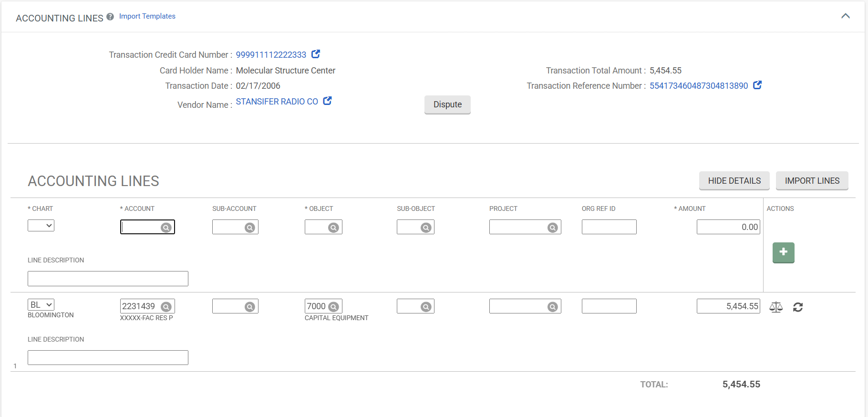Click the balance inquiry scales icon
The width and height of the screenshot is (868, 417).
[776, 307]
